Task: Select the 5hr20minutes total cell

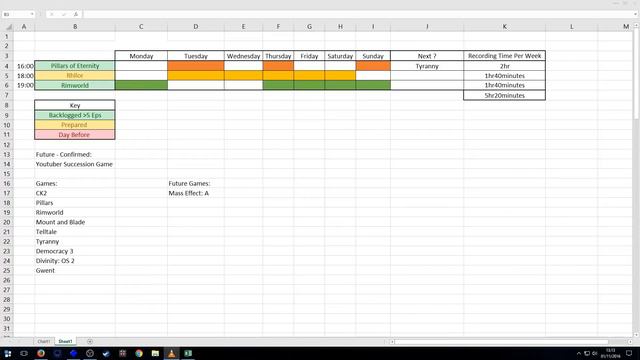Action: click(x=504, y=95)
